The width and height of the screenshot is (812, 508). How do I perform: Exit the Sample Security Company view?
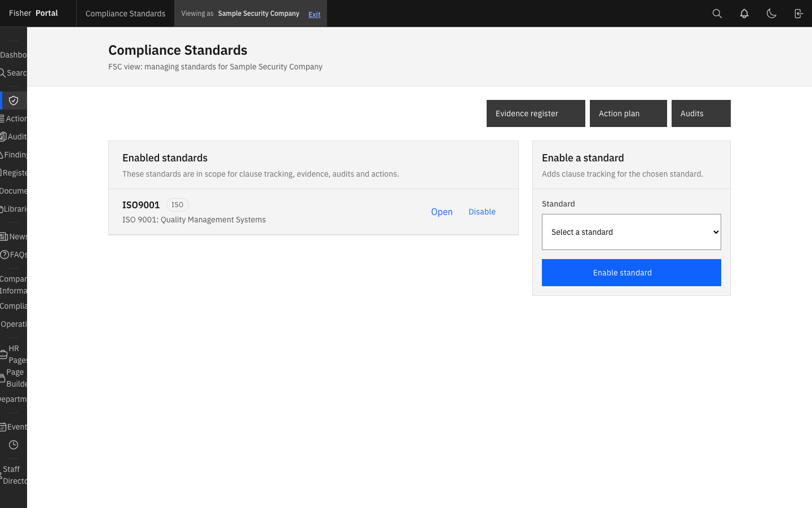314,14
